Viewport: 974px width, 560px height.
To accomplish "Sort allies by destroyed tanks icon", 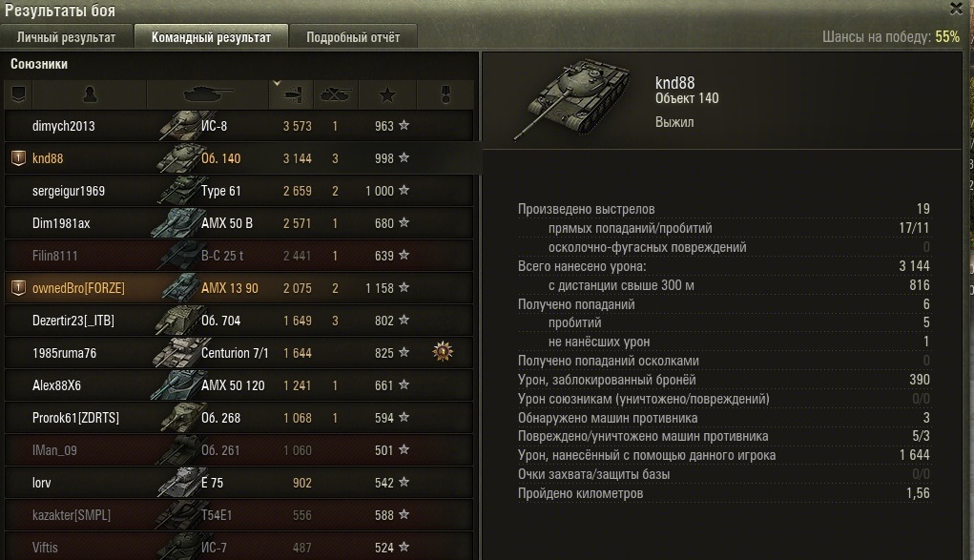I will click(336, 94).
